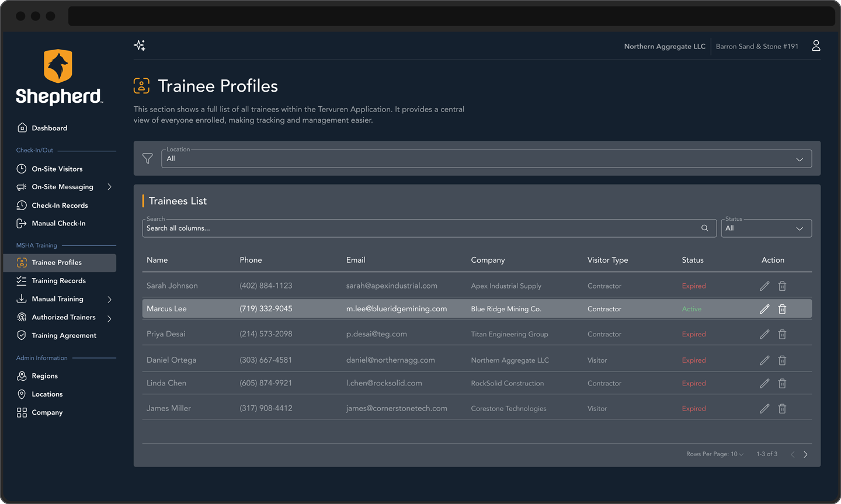Screen dimensions: 841x504
Task: Open the Status filter dropdown
Action: click(766, 228)
